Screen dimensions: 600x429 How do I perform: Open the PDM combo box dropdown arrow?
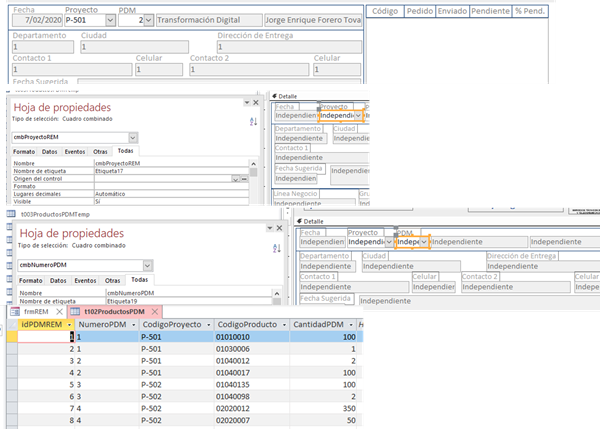click(x=148, y=19)
